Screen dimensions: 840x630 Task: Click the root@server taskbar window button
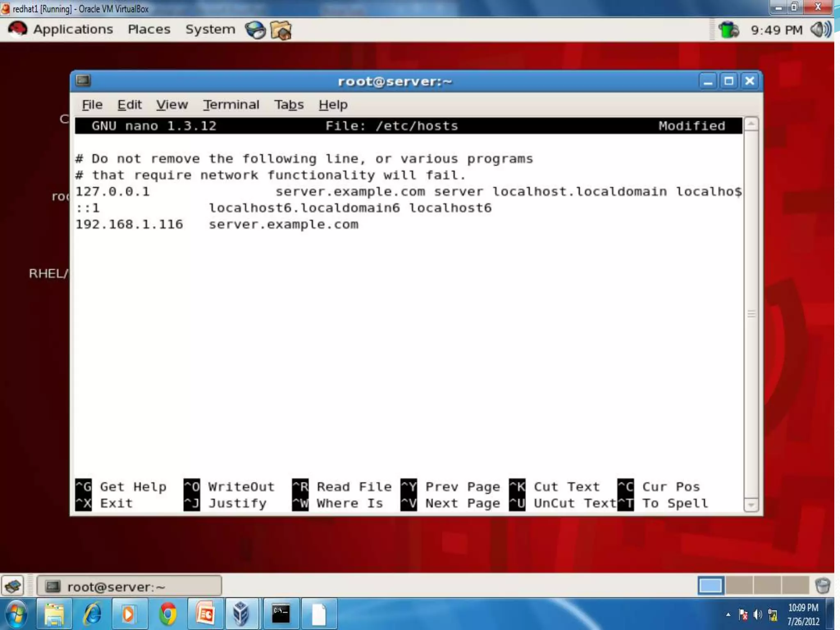coord(129,587)
